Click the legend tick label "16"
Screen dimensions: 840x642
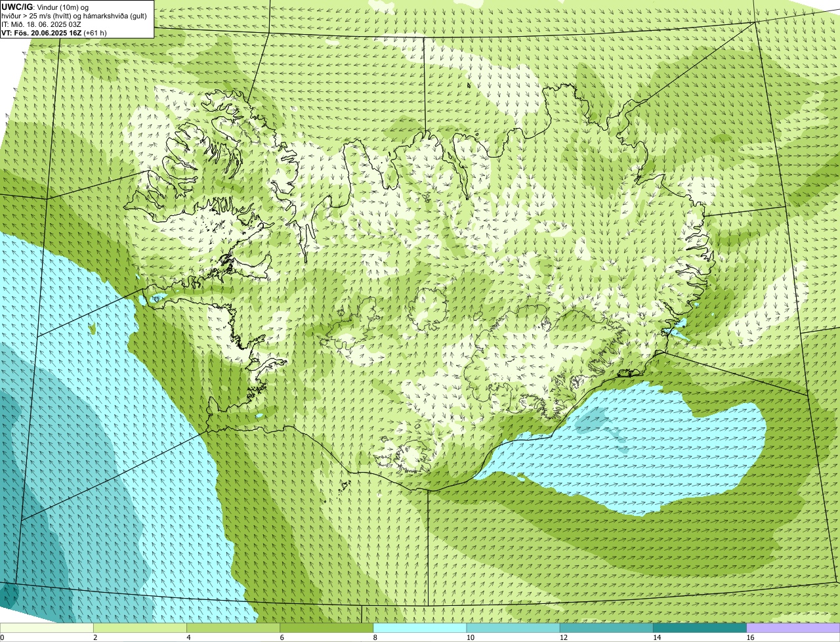click(x=749, y=637)
